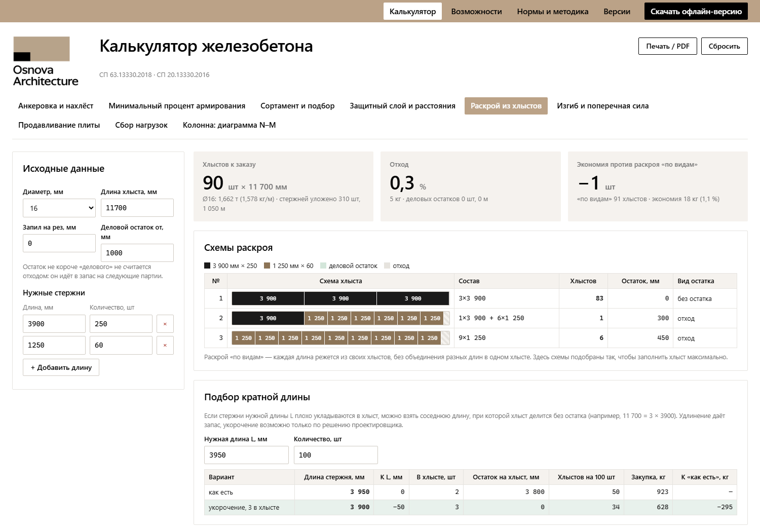Viewport: 760px width, 532px height.
Task: Edit the rod length field 3900
Action: pos(54,324)
